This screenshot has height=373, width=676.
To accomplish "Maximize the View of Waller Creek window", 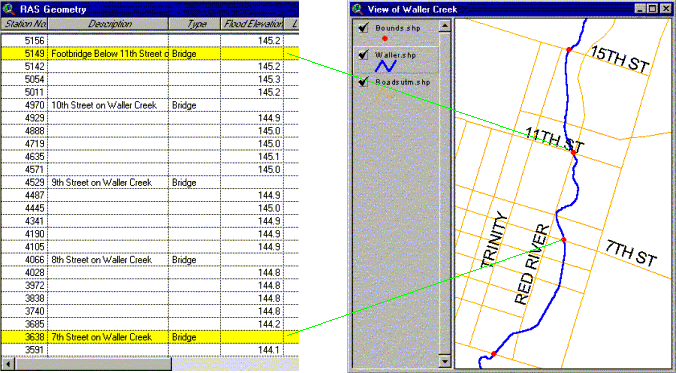I will coord(653,9).
